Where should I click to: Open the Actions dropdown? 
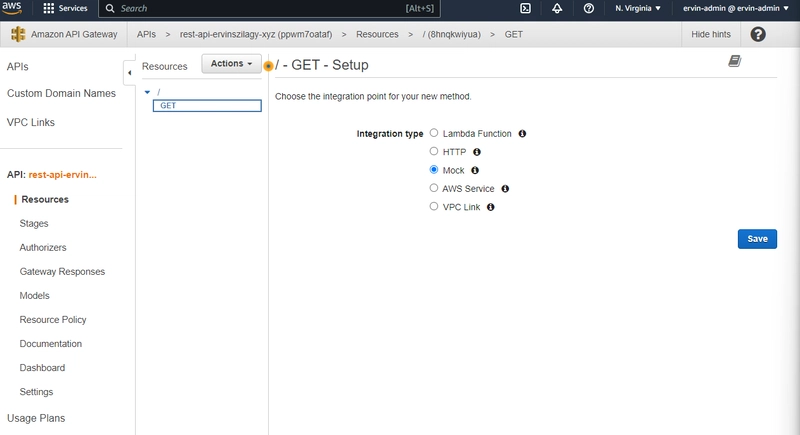[231, 64]
